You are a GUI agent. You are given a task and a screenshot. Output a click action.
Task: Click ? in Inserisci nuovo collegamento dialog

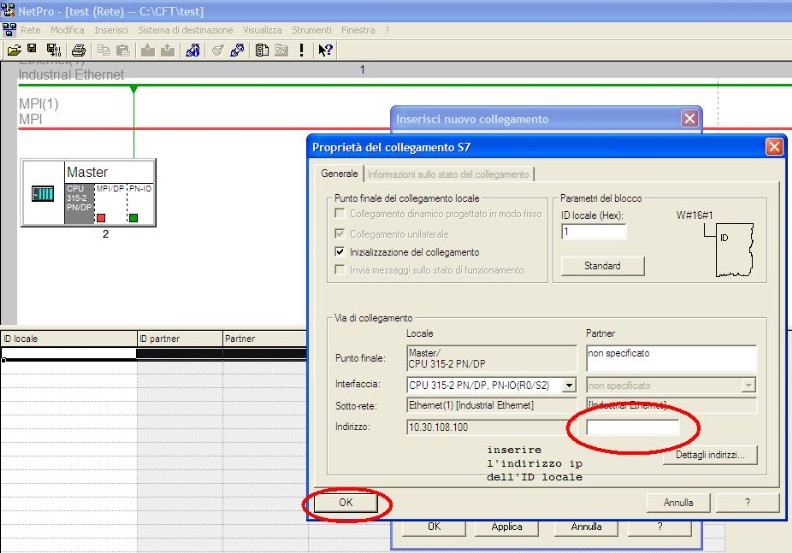659,527
